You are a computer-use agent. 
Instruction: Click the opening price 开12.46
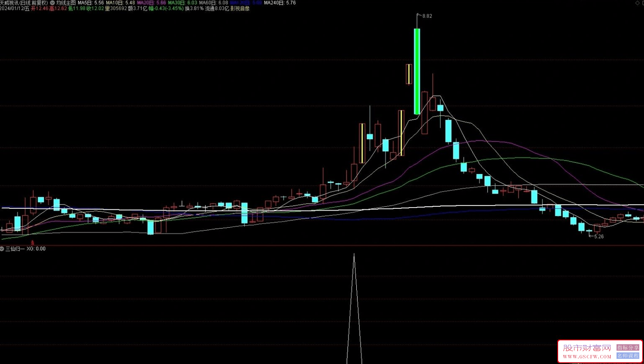click(x=39, y=9)
